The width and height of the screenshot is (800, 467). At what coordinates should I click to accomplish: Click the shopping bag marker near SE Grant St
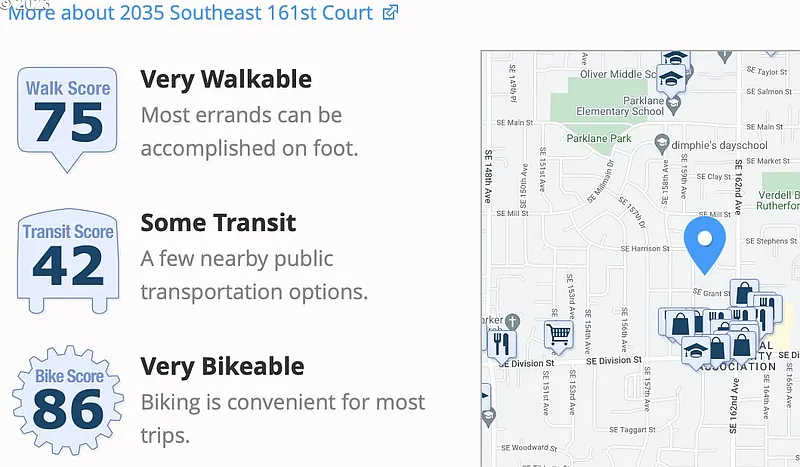[741, 294]
